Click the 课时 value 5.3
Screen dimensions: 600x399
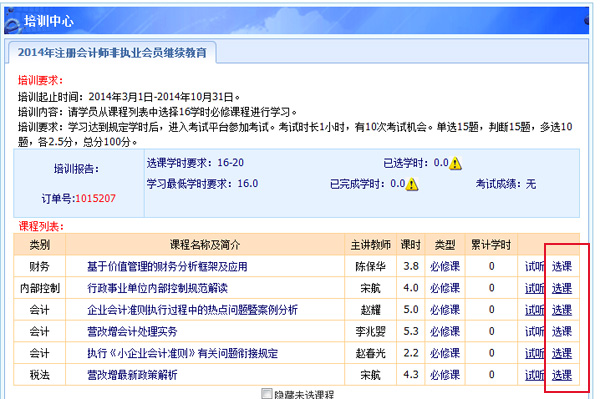coord(411,331)
